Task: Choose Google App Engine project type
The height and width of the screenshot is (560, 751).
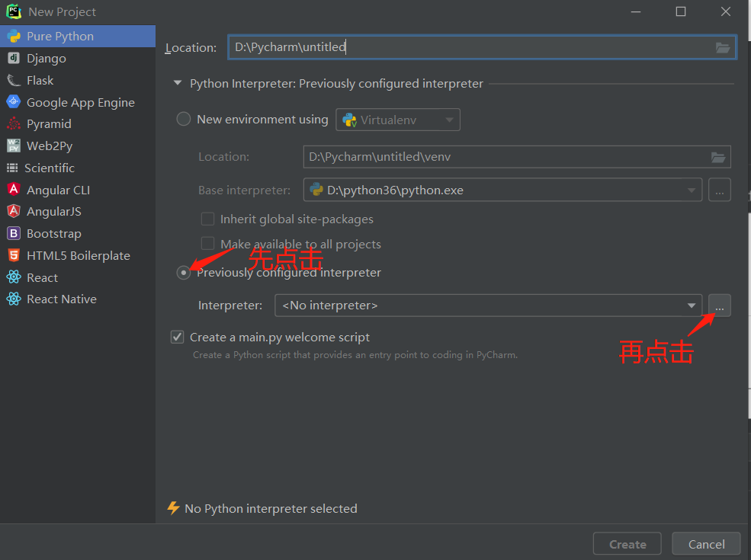Action: coord(78,102)
